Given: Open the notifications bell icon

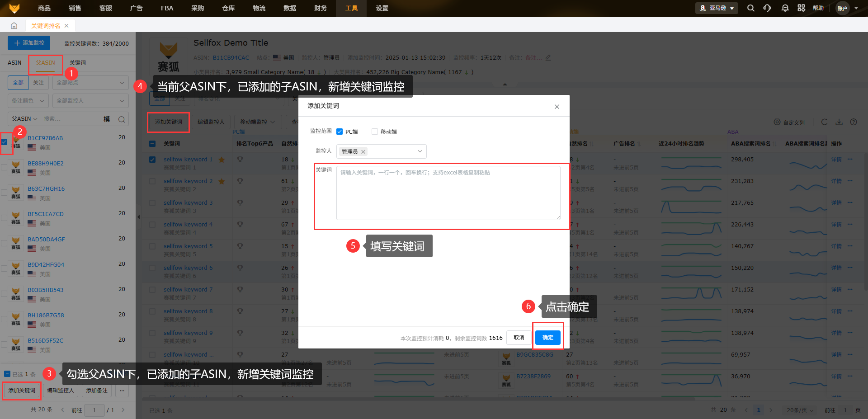Looking at the screenshot, I should click(x=785, y=8).
